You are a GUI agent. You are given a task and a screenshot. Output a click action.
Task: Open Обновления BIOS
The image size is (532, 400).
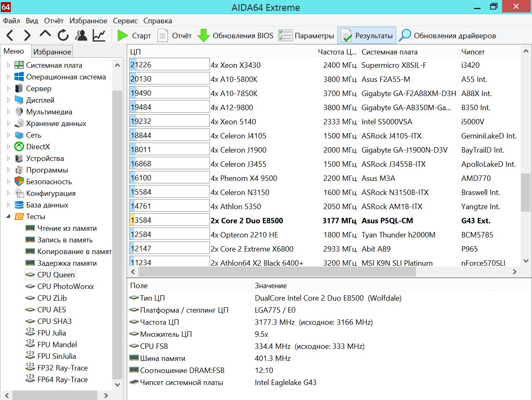click(235, 36)
